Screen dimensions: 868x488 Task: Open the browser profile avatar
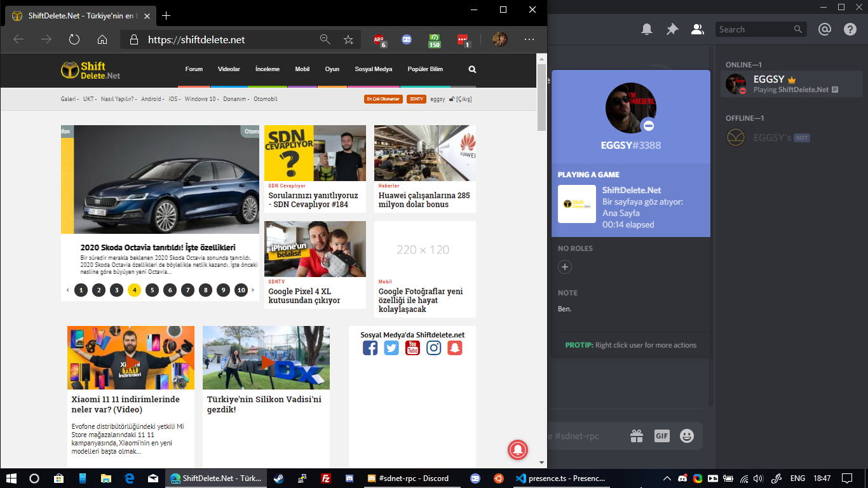(500, 39)
